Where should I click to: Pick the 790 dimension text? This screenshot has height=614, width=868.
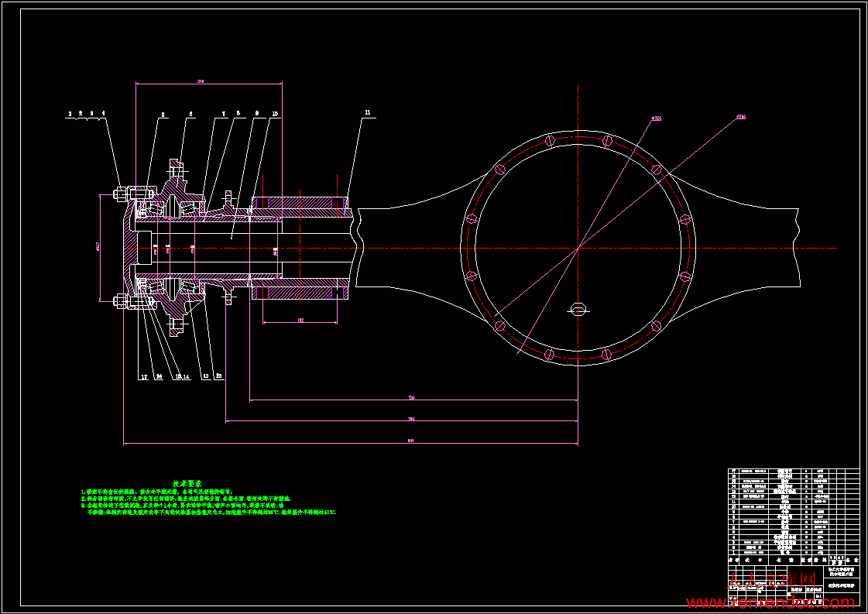click(x=410, y=419)
